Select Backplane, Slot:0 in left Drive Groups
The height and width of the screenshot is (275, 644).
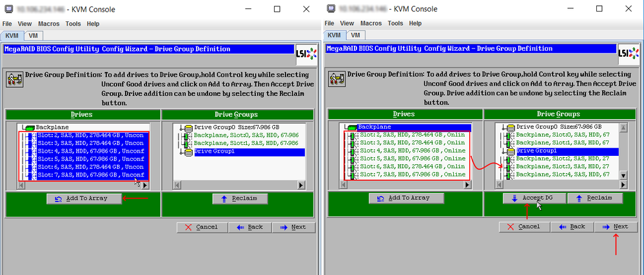[x=246, y=135]
